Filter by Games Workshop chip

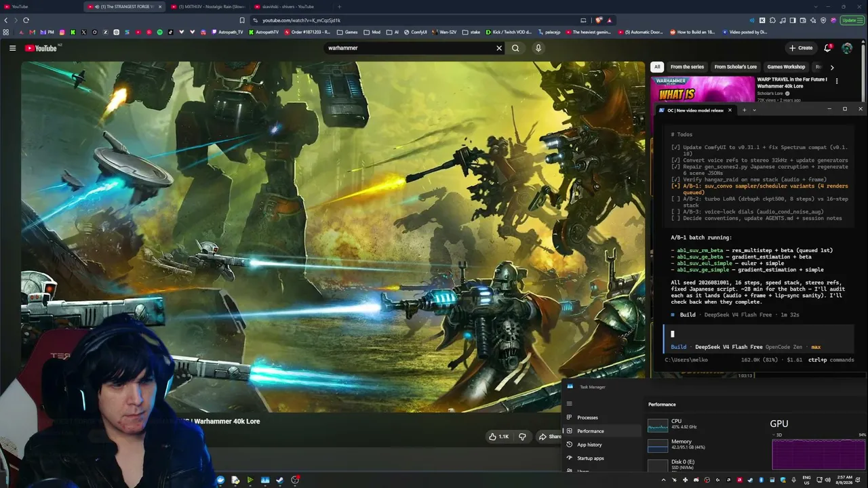(786, 67)
